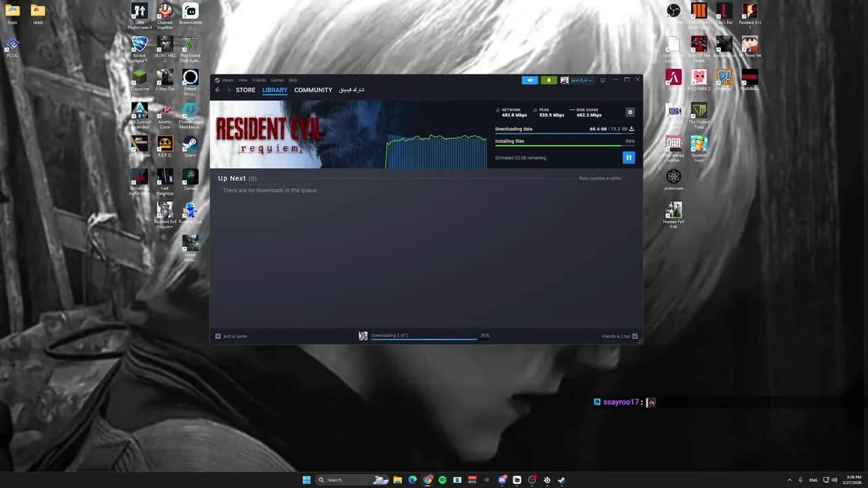
Task: Open Windows Start button
Action: (307, 480)
